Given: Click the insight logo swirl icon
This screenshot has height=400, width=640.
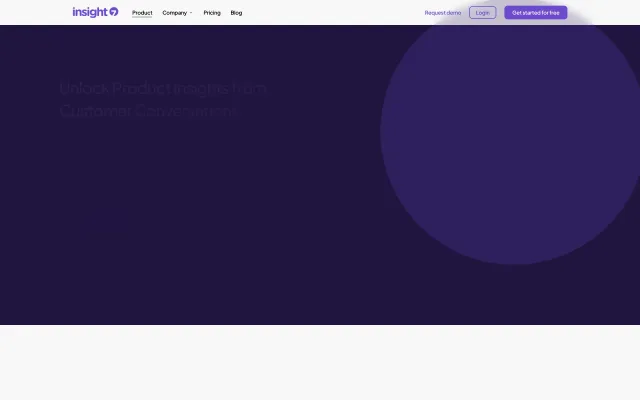Looking at the screenshot, I should click(113, 12).
